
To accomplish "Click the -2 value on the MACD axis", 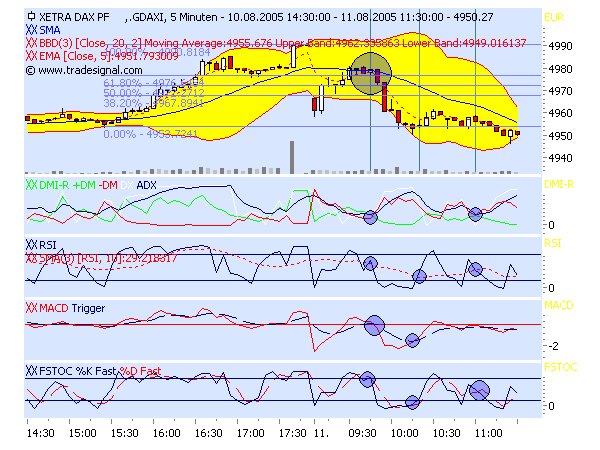I will (553, 346).
